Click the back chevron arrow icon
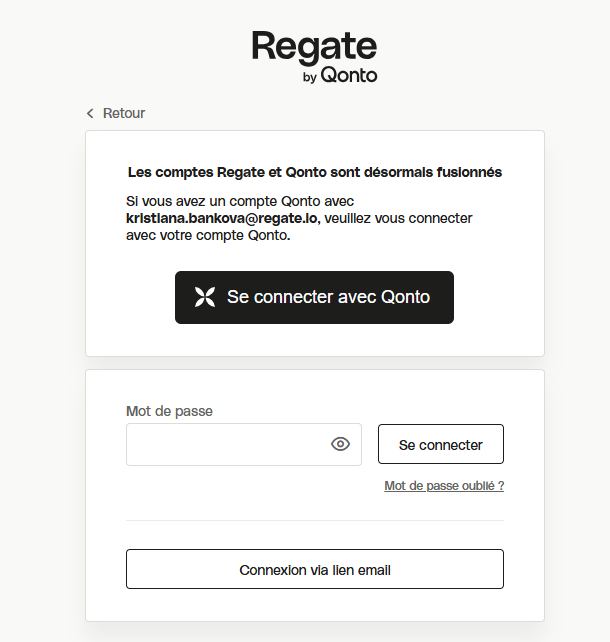The height and width of the screenshot is (642, 610). pyautogui.click(x=90, y=113)
